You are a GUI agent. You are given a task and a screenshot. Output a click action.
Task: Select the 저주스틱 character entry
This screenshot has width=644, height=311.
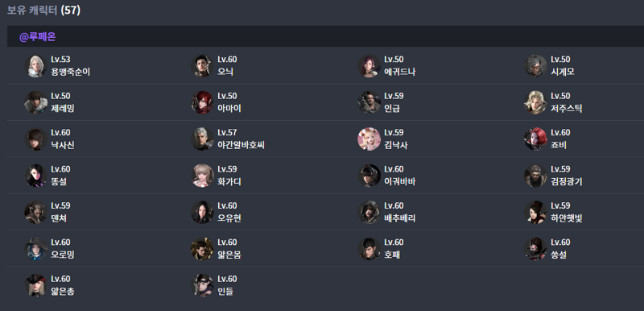(553, 102)
